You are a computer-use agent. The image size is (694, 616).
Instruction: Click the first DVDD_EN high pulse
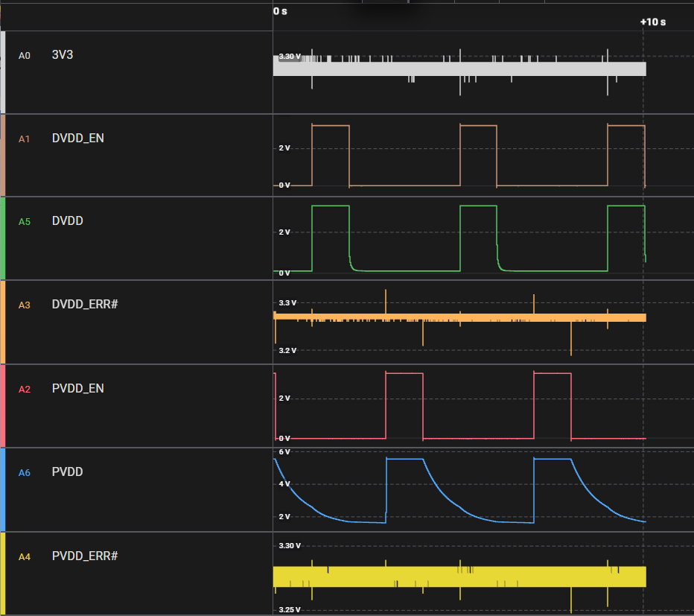(x=331, y=155)
